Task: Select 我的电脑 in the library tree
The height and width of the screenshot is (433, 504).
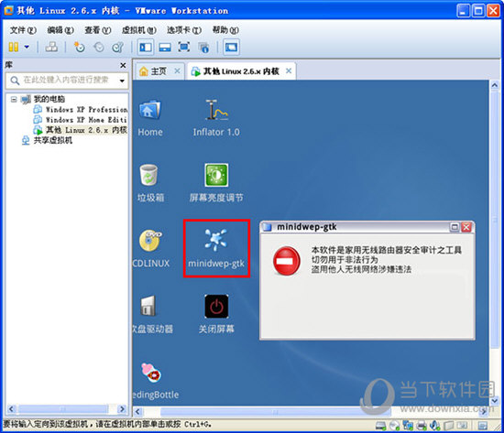Action: [49, 99]
